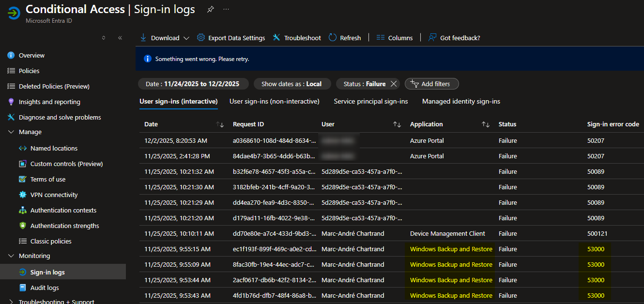Click Device Management Client application cell
Image resolution: width=644 pixels, height=304 pixels.
[x=447, y=233]
